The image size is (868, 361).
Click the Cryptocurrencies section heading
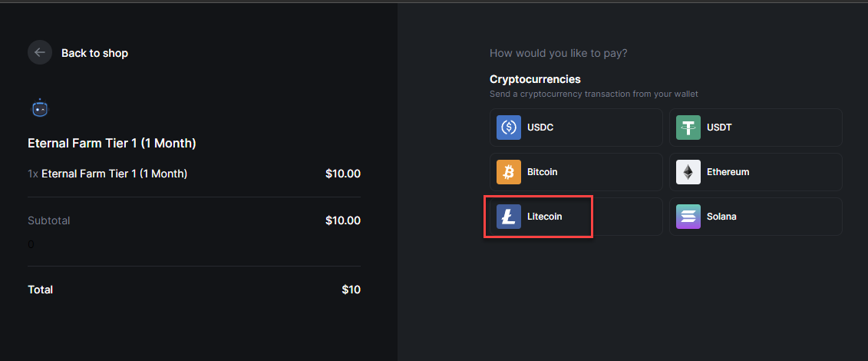tap(535, 79)
